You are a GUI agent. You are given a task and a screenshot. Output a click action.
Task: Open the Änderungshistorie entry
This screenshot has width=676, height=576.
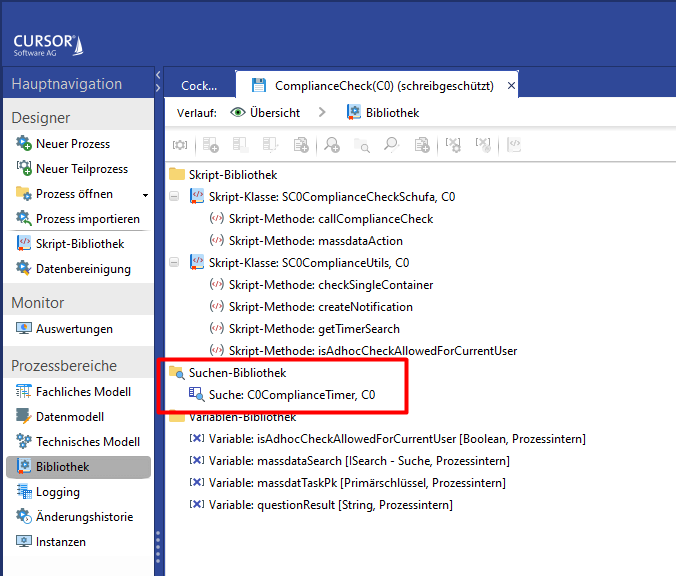pyautogui.click(x=83, y=517)
